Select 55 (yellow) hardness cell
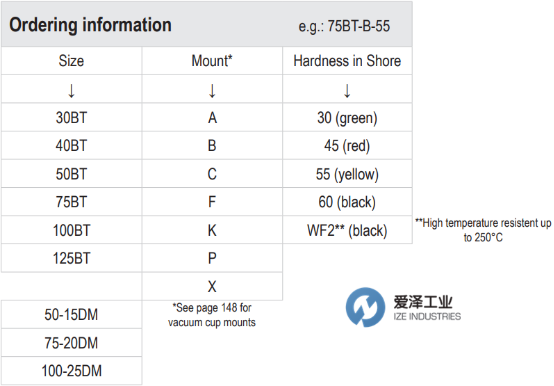The image size is (554, 386). (x=347, y=174)
